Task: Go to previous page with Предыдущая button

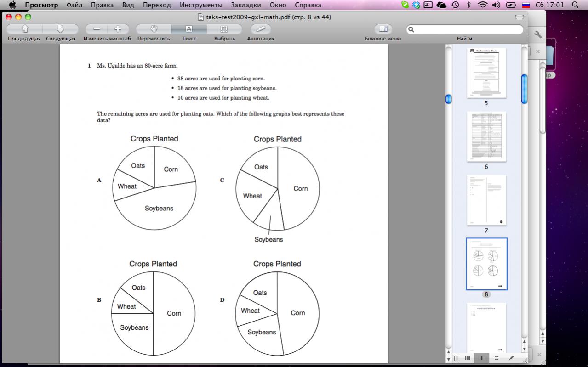Action: 24,29
